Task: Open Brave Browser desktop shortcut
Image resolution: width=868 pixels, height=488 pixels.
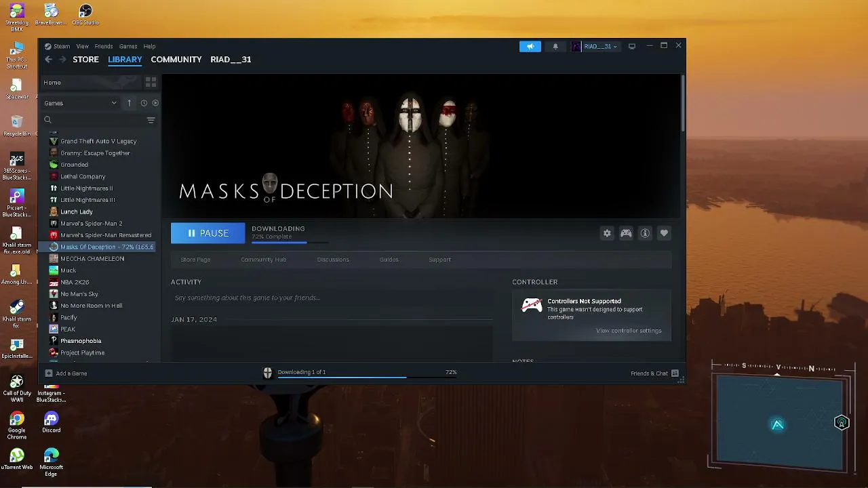Action: point(51,15)
